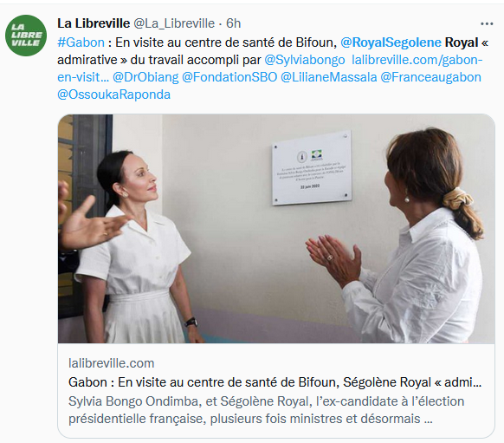Open the link card photo of two women
Image resolution: width=504 pixels, height=443 pixels.
(x=276, y=229)
